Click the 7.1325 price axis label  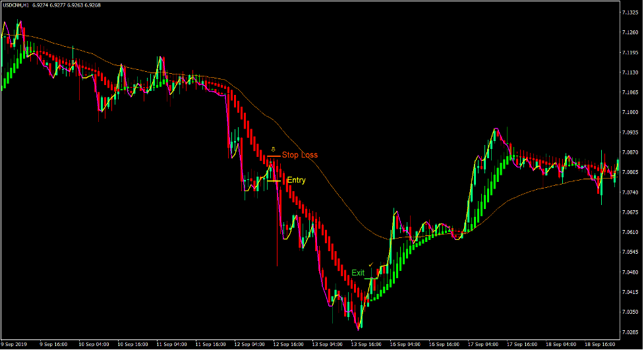tap(630, 13)
